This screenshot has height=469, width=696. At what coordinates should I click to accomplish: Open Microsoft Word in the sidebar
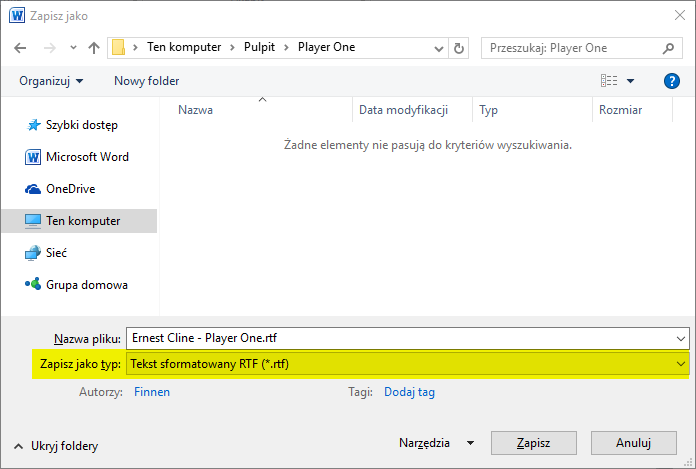87,157
